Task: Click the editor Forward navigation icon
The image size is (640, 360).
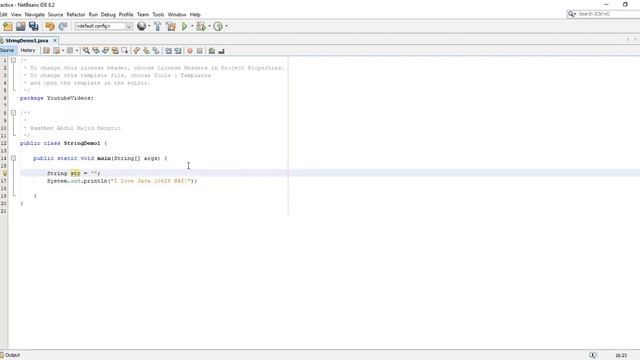Action: coord(70,51)
